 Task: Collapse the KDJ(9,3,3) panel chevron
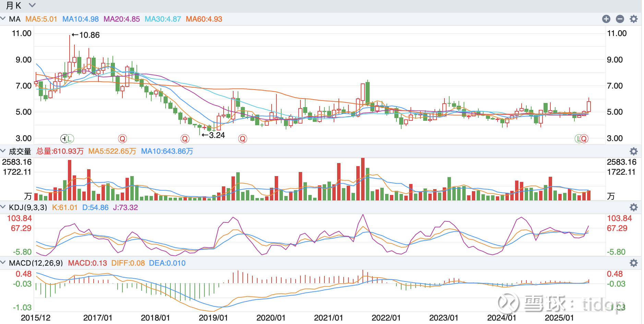coord(3,207)
